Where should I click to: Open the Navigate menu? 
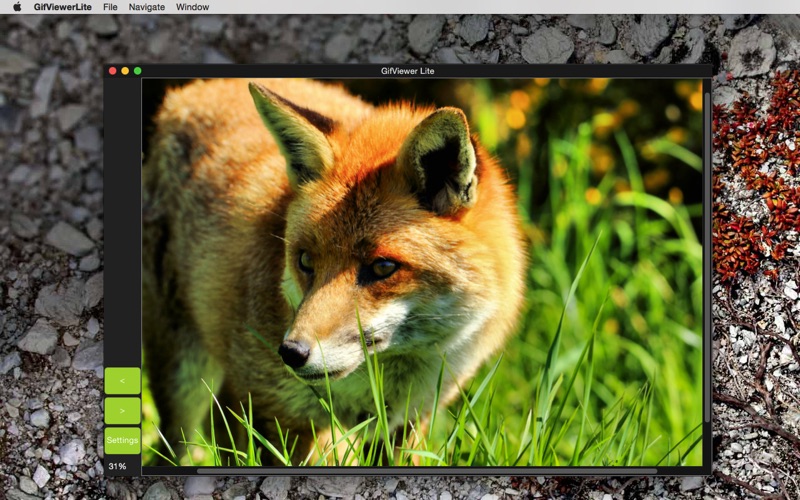146,7
